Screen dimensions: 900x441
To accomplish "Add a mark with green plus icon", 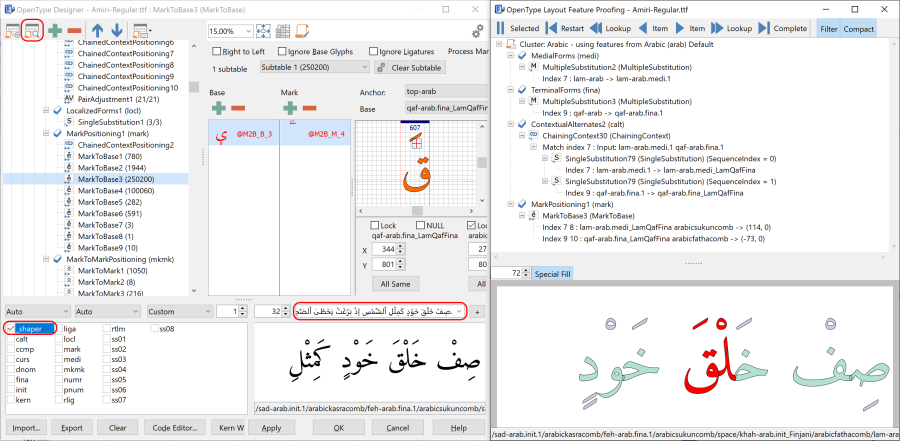I will point(290,107).
